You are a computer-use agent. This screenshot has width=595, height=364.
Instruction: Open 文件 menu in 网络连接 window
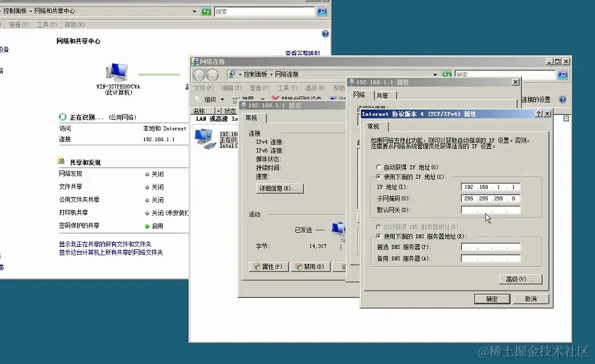pyautogui.click(x=204, y=88)
